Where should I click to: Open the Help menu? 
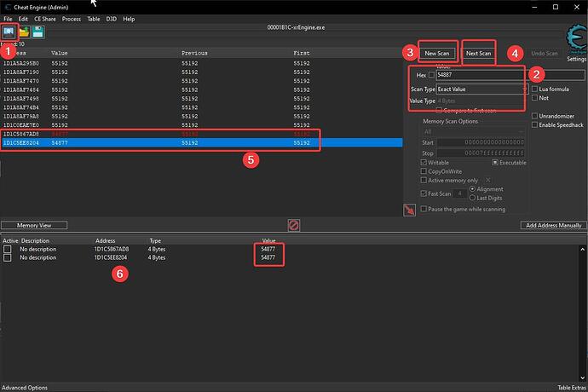[129, 19]
